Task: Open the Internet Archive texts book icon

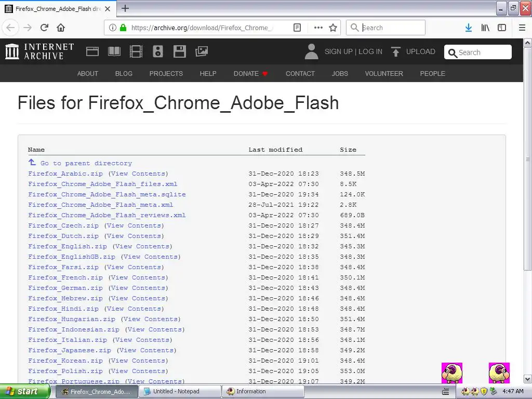Action: 114,51
